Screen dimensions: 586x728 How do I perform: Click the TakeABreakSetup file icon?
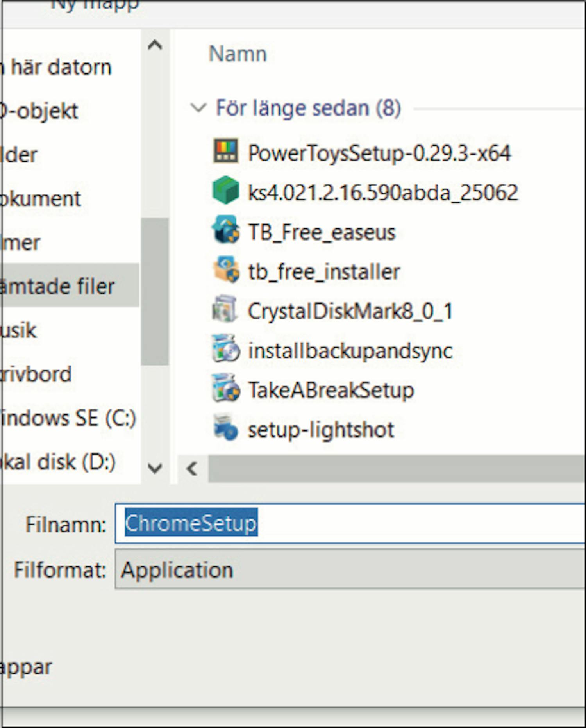coord(225,388)
